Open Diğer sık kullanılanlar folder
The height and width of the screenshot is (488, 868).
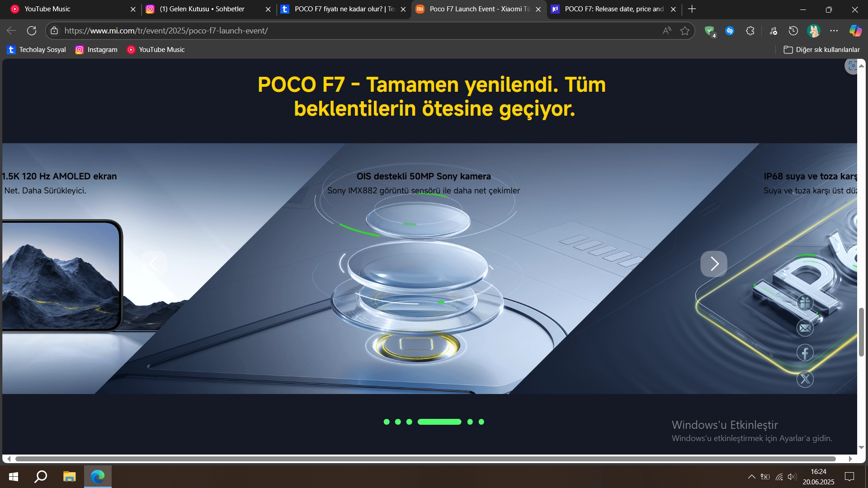click(x=821, y=50)
